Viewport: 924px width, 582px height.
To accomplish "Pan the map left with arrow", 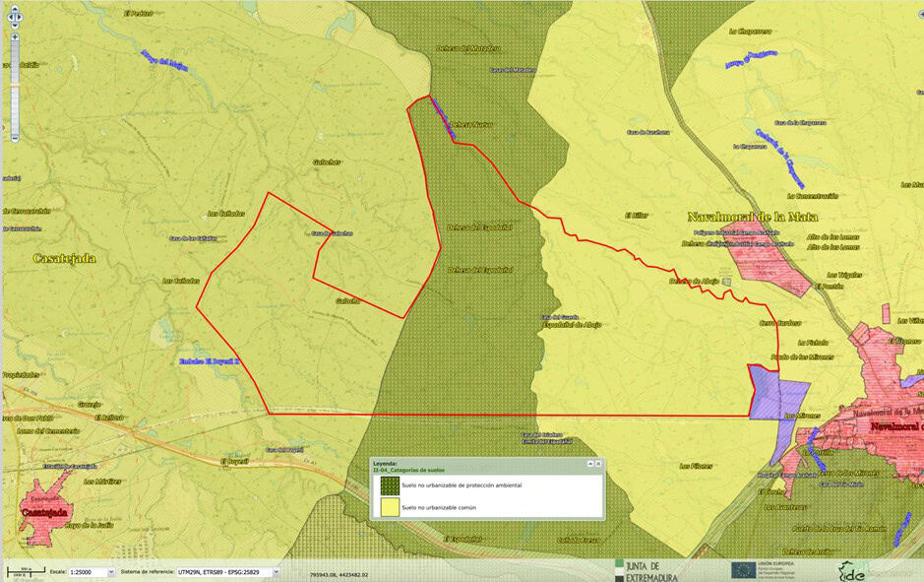I will tap(10, 17).
